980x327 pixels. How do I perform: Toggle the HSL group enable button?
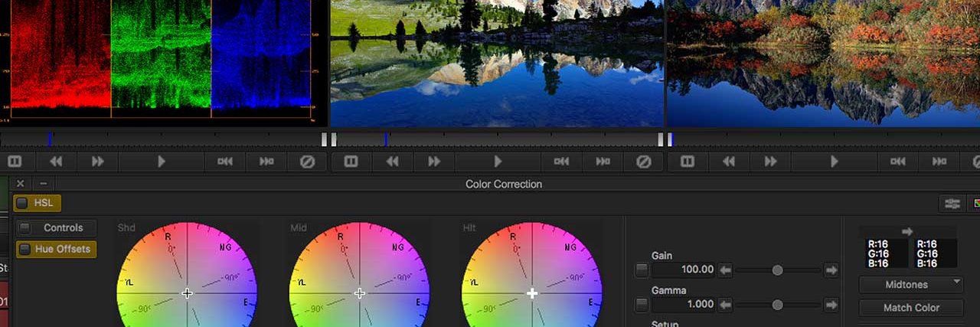[21, 203]
